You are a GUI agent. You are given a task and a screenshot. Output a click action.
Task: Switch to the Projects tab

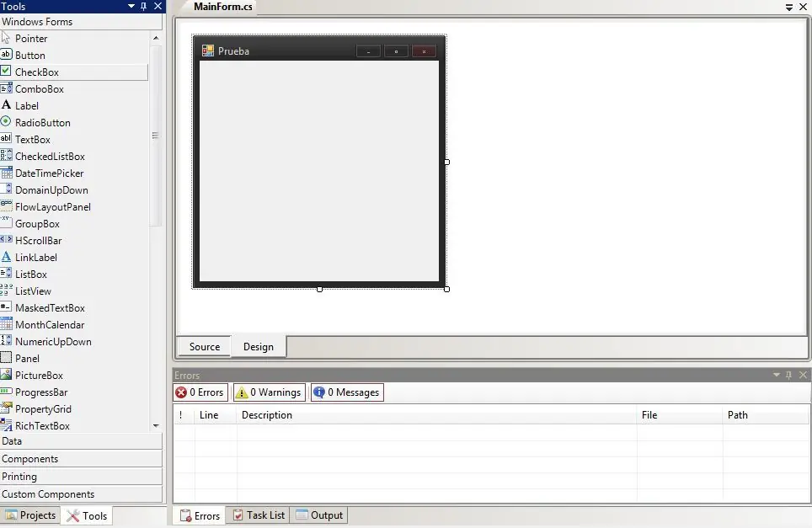pyautogui.click(x=30, y=515)
